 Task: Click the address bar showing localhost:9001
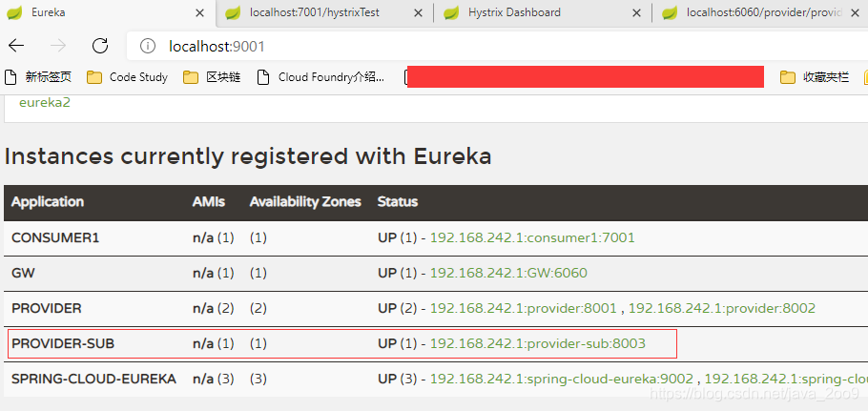pyautogui.click(x=498, y=47)
